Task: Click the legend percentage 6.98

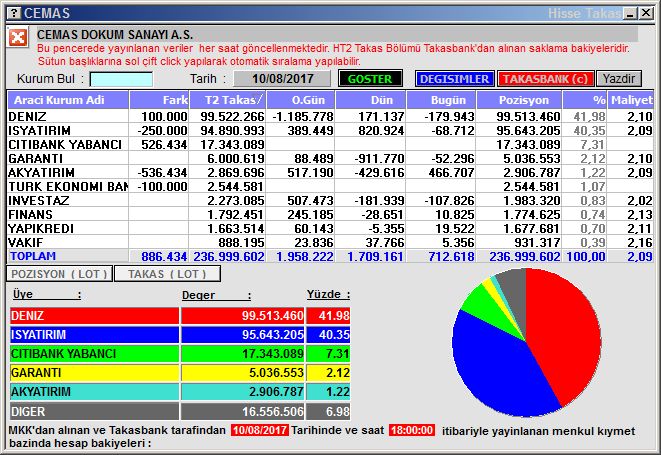Action: pyautogui.click(x=338, y=411)
